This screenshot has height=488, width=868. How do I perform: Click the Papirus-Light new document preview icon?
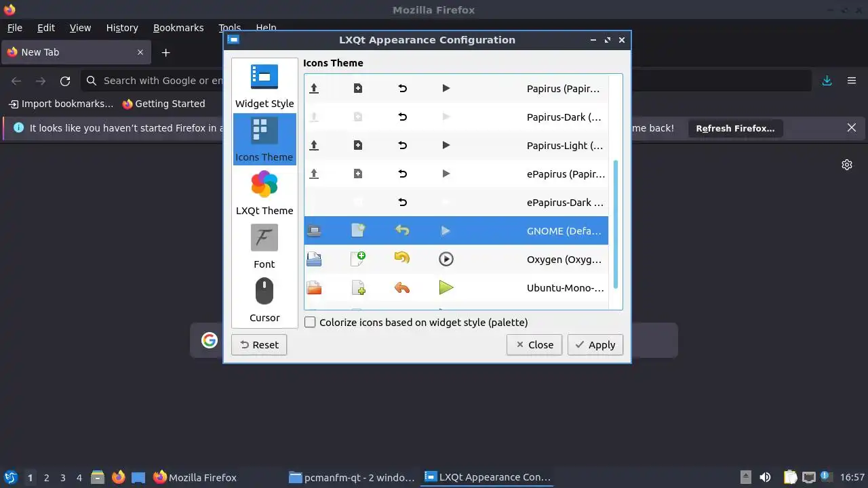[358, 145]
